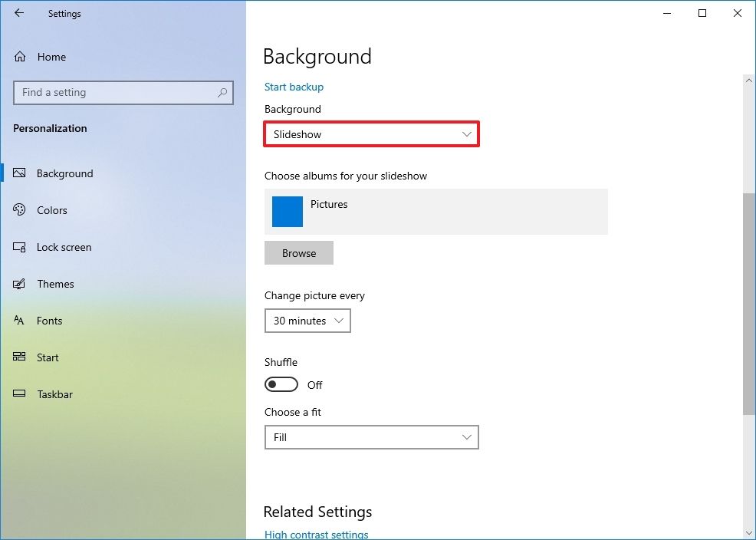Expand the Change picture every dropdown
The width and height of the screenshot is (756, 540).
point(307,321)
